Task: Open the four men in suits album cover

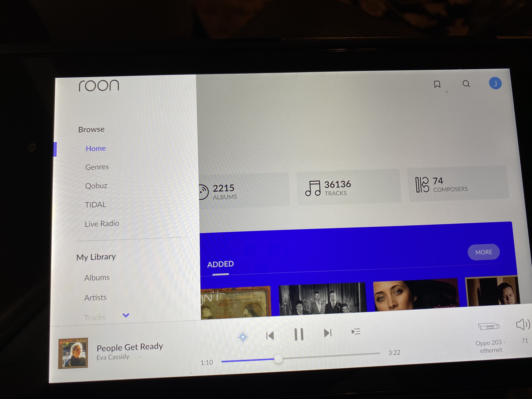Action: click(x=322, y=298)
